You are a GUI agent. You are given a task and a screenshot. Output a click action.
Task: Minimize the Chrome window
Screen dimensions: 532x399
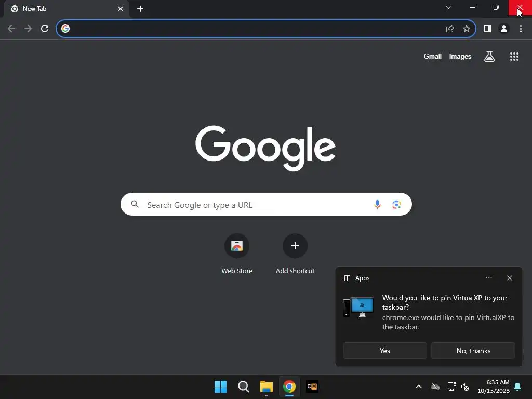[x=472, y=7]
